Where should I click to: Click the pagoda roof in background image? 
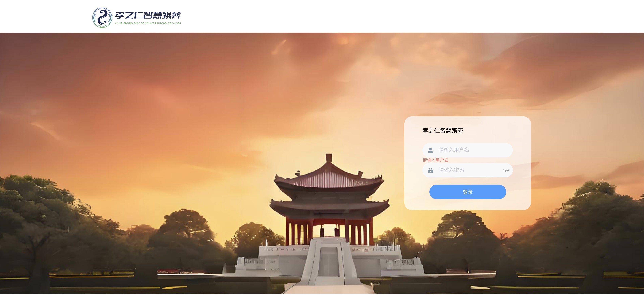tap(329, 175)
